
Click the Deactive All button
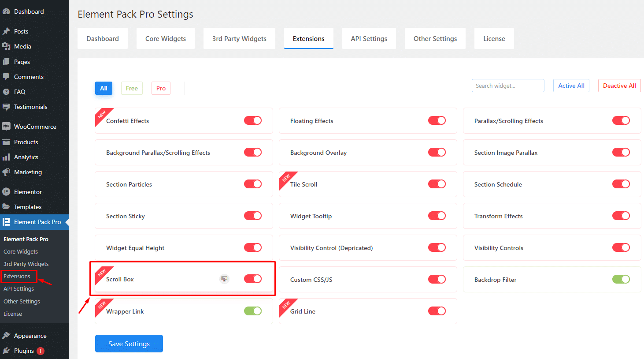(619, 86)
